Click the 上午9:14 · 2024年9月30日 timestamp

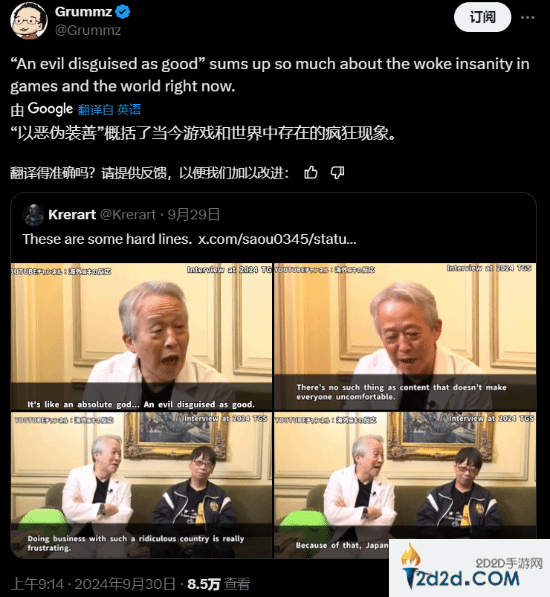click(93, 584)
